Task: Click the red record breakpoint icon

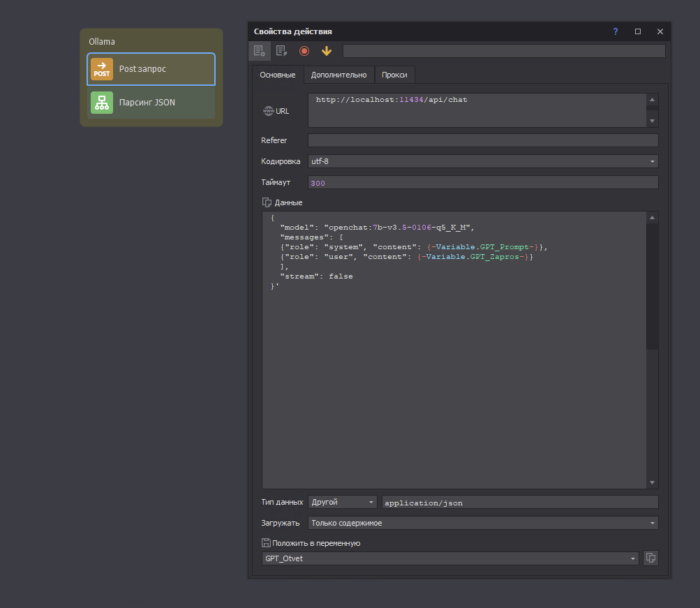Action: pyautogui.click(x=304, y=51)
